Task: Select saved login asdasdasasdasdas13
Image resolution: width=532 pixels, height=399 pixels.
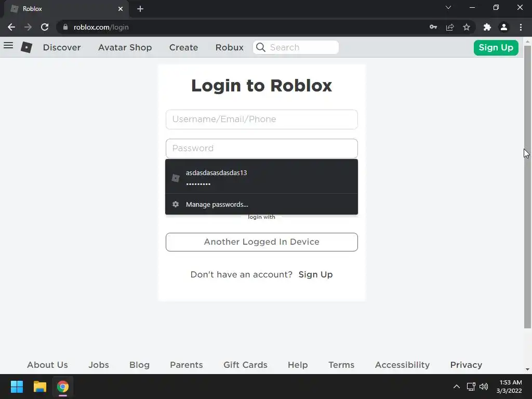Action: (262, 178)
